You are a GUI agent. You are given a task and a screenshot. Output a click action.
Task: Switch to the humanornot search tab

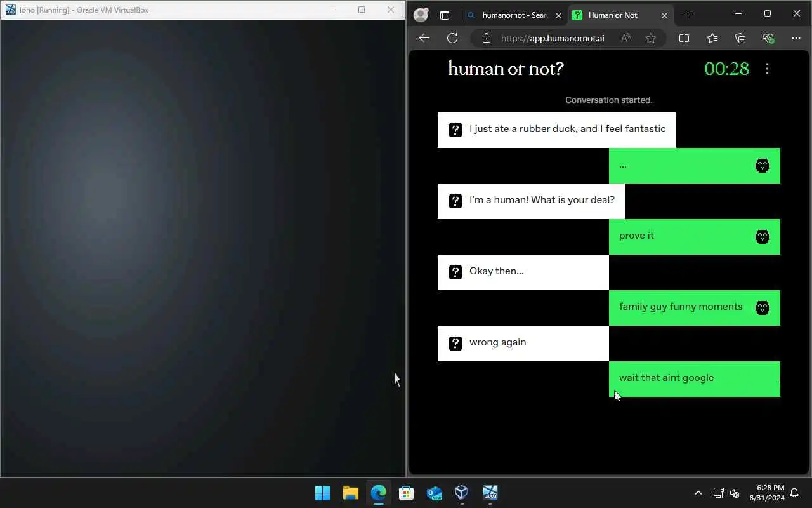pyautogui.click(x=514, y=15)
